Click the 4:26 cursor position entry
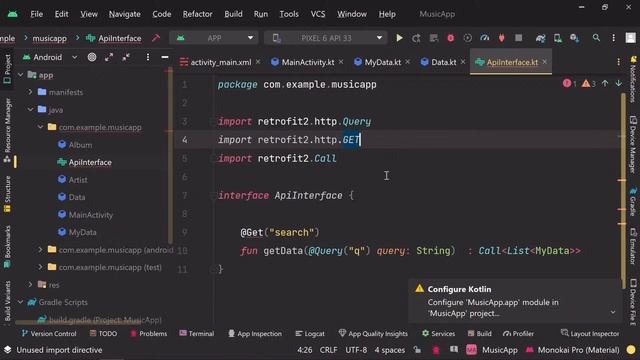640x360 pixels. 304,350
